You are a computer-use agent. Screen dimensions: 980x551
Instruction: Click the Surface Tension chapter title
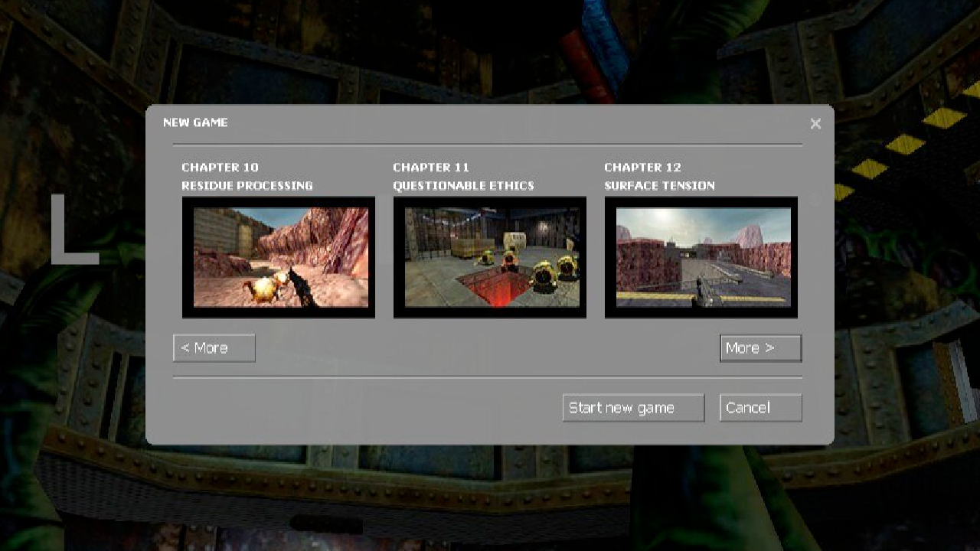[658, 185]
